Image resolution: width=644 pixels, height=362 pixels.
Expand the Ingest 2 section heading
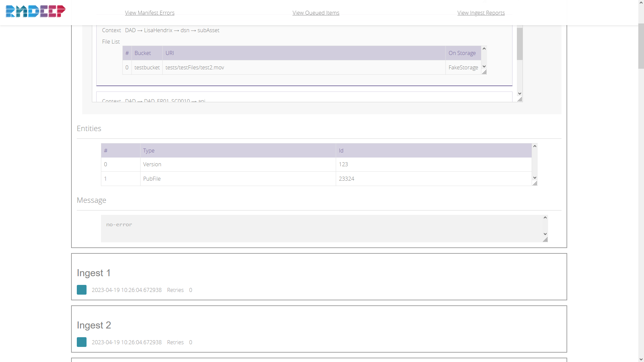[94, 325]
